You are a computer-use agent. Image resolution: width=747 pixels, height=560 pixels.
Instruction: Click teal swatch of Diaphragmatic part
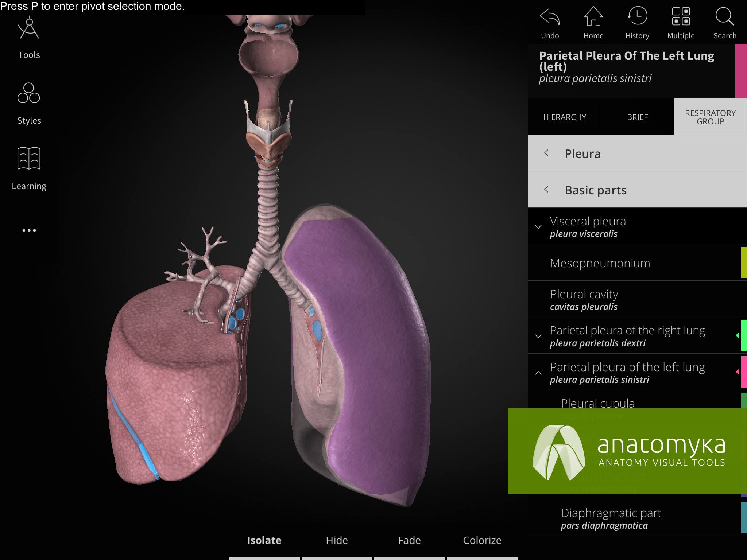coord(744,518)
